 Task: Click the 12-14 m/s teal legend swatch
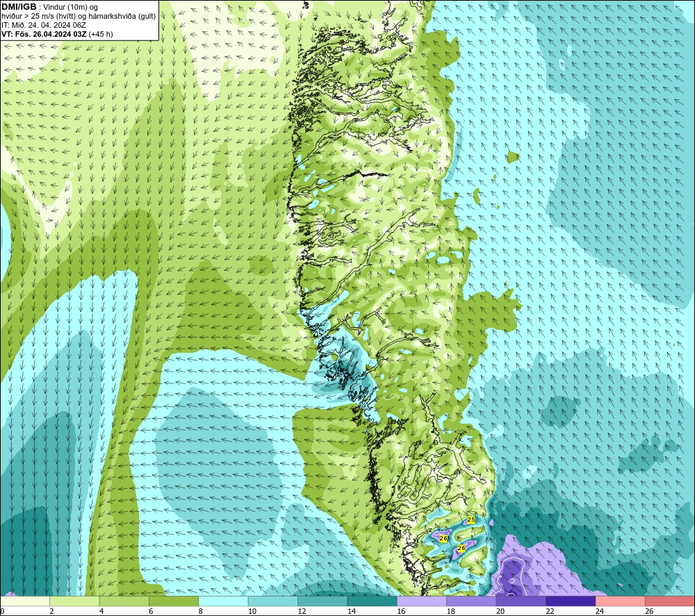[322, 601]
